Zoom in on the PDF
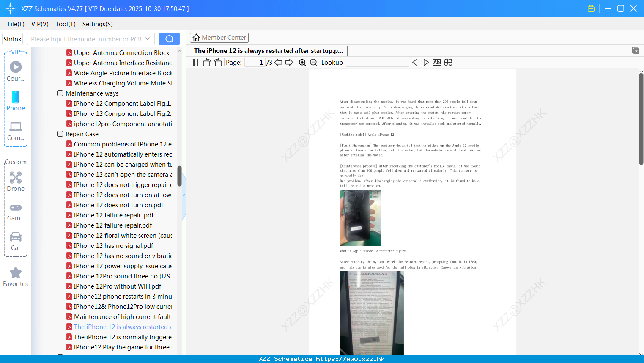 (x=302, y=62)
